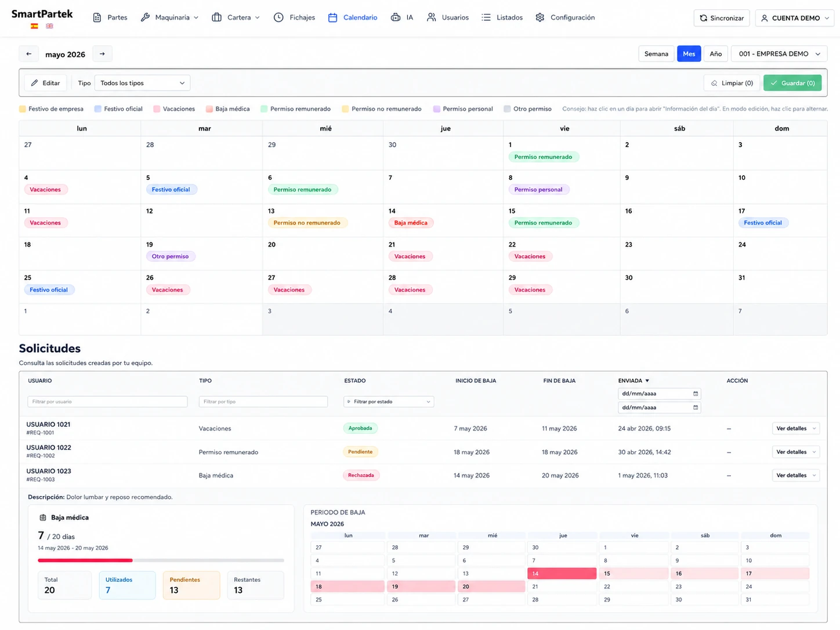Sort by the ENVIADA column arrow

click(647, 381)
